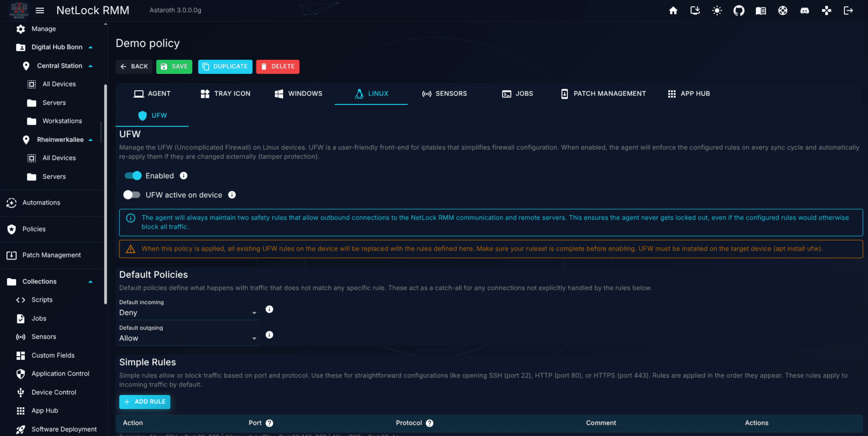This screenshot has height=436, width=868.
Task: Open Sensors collection in the sidebar
Action: [44, 337]
